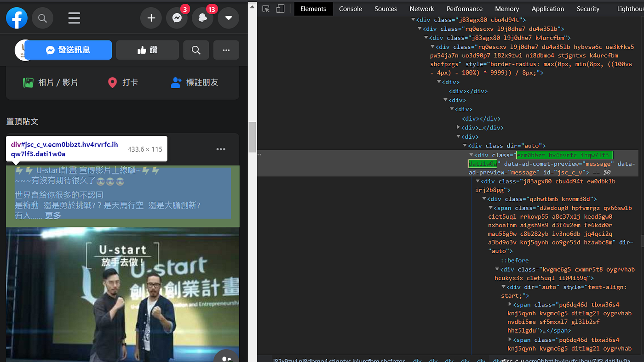Collapse div class qzhwtbm6 knvmm38d node

point(484,199)
